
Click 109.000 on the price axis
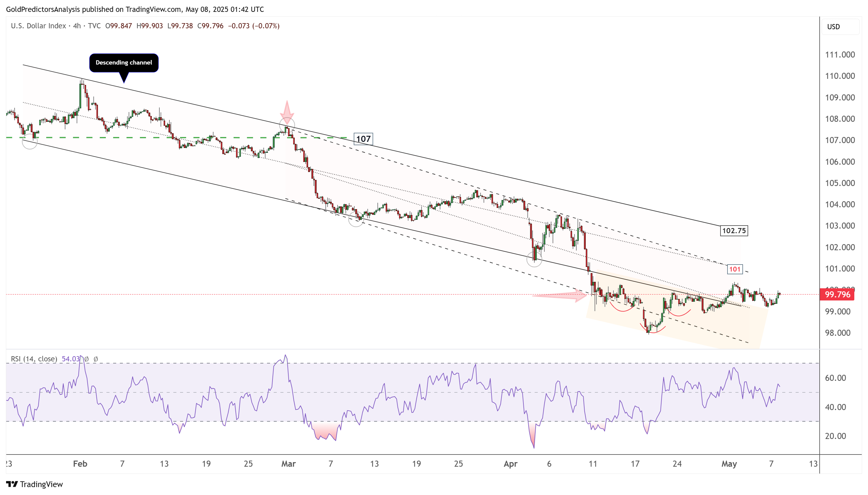point(840,97)
